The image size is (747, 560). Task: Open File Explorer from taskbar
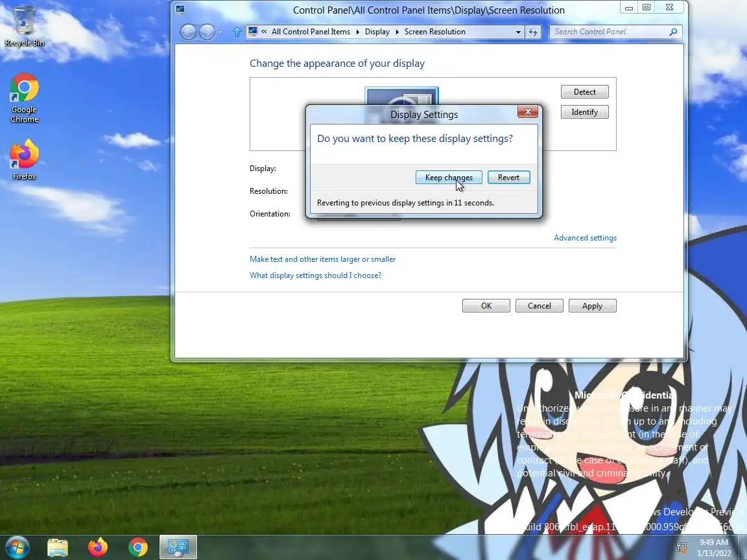[x=58, y=547]
